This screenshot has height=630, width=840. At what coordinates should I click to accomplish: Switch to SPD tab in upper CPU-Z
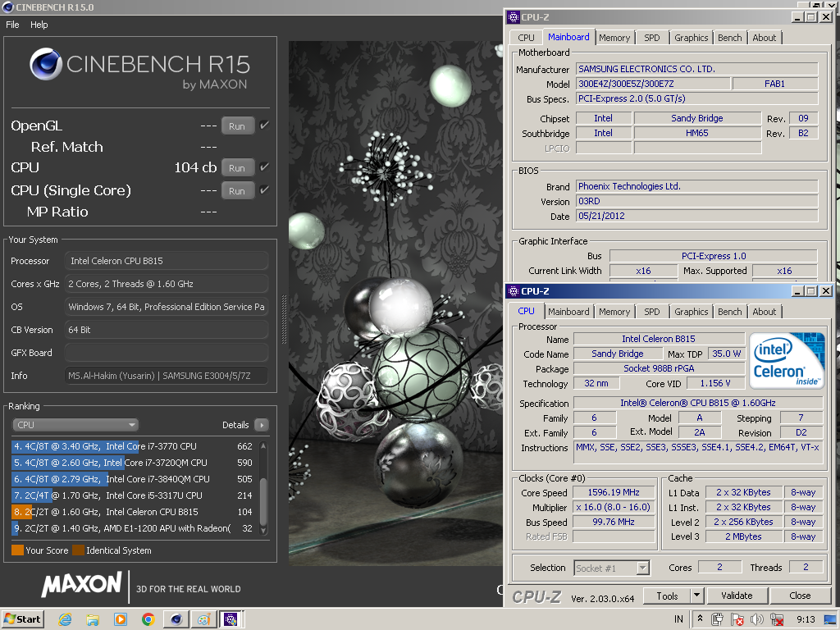pyautogui.click(x=652, y=38)
